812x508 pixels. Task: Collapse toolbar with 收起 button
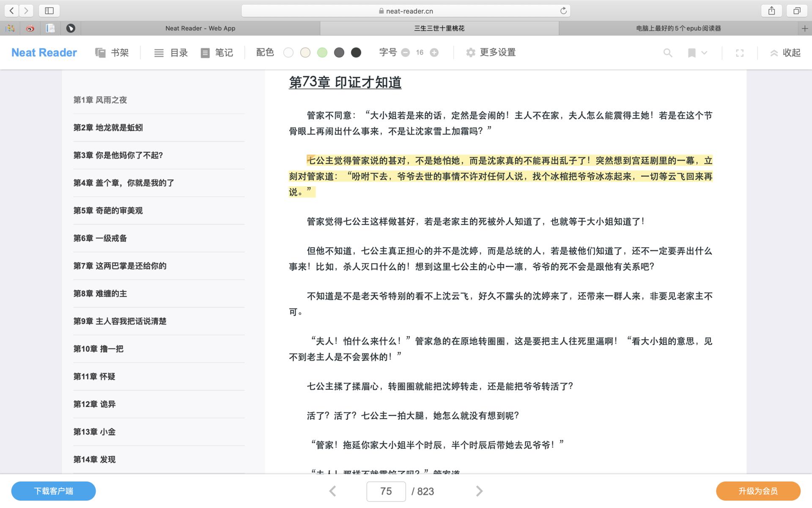pyautogui.click(x=785, y=52)
